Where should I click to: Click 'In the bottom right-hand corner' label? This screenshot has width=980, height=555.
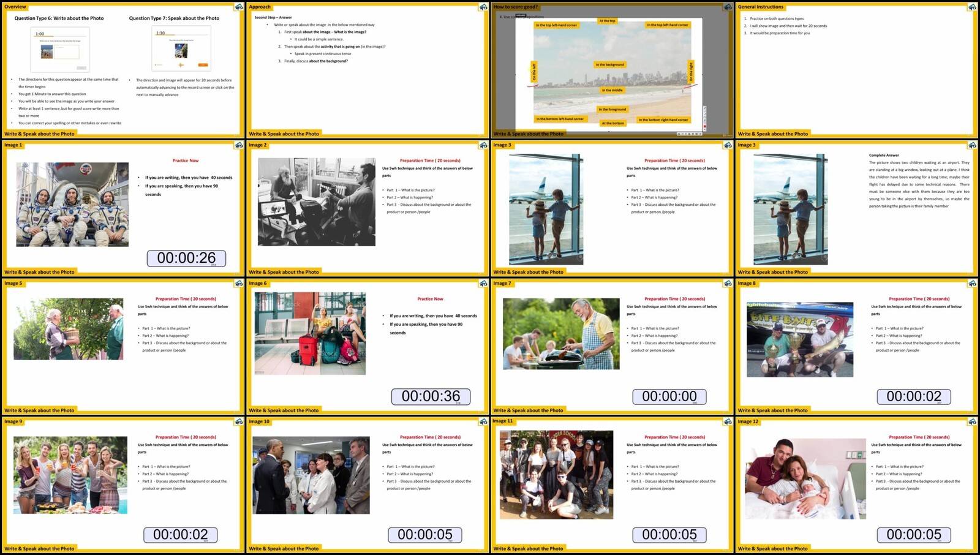pos(663,120)
